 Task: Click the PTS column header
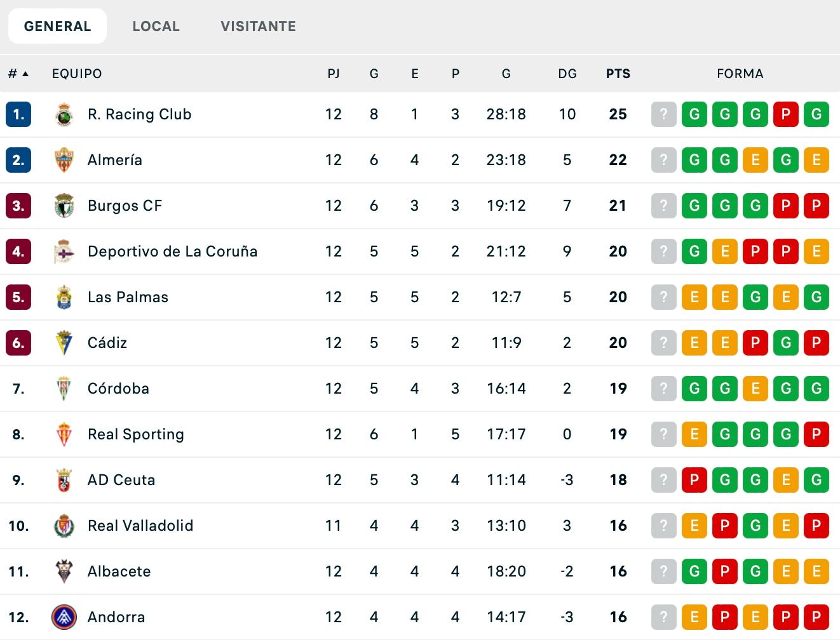pos(617,74)
